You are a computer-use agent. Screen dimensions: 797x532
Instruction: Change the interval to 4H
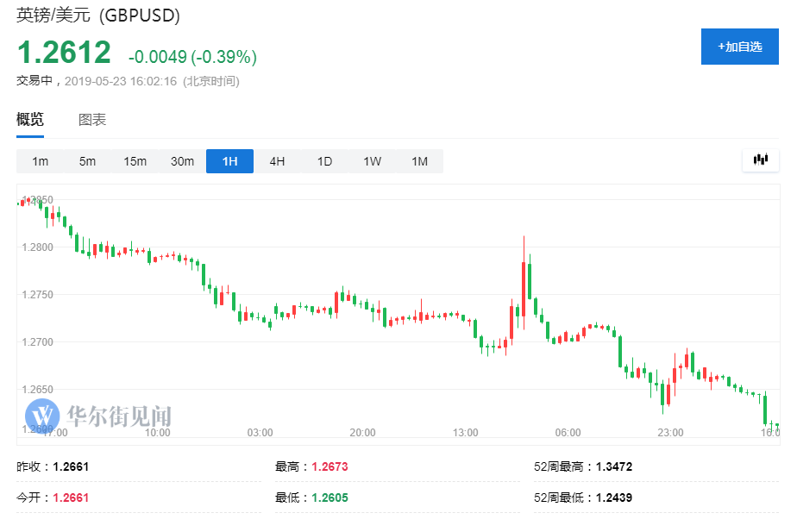tap(277, 161)
